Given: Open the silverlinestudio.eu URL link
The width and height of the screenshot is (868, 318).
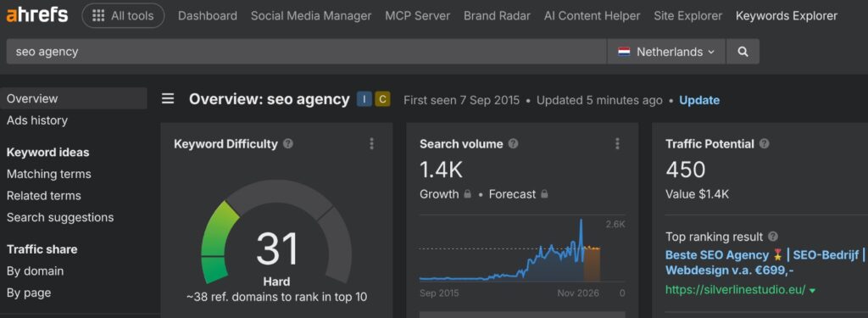Looking at the screenshot, I should pyautogui.click(x=735, y=290).
